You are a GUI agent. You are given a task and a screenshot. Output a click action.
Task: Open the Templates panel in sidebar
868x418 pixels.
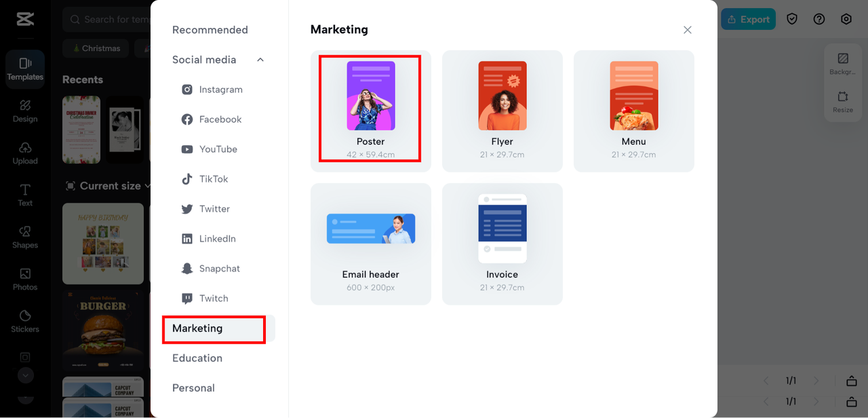25,69
